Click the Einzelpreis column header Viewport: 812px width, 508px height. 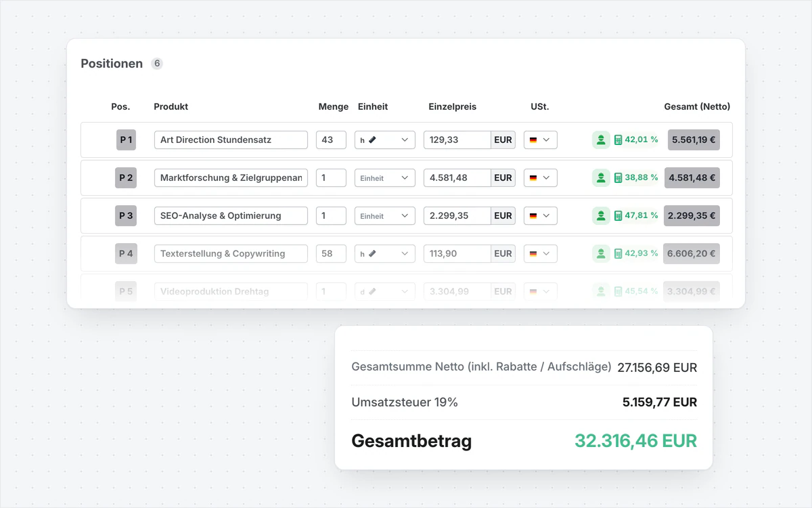(453, 106)
